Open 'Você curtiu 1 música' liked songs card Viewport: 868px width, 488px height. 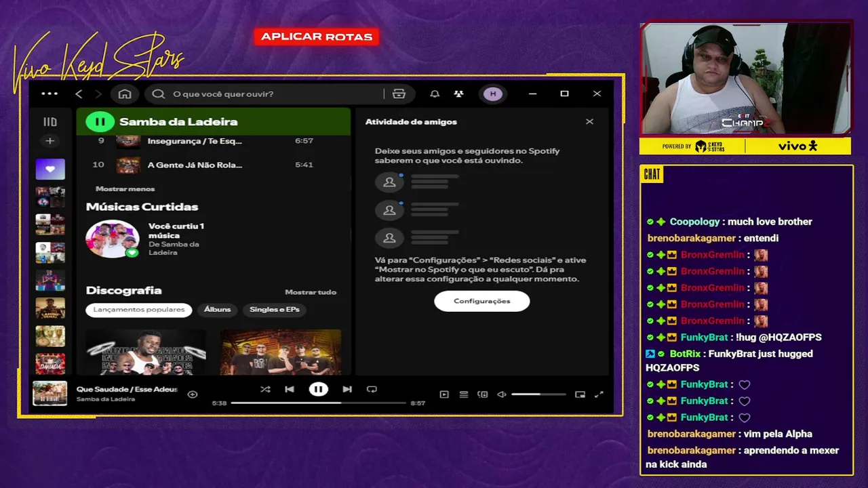(146, 239)
